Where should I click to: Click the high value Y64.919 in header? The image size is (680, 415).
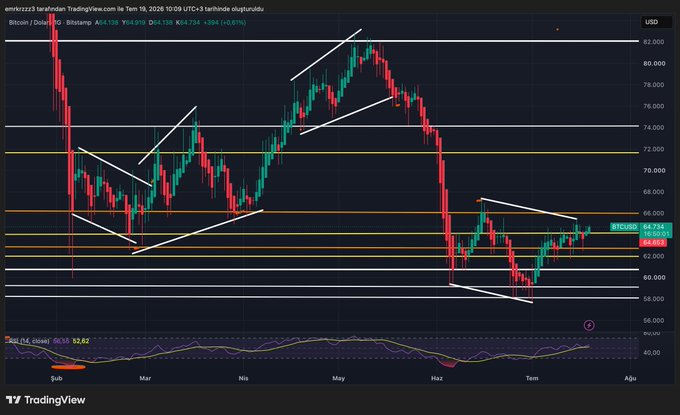pos(133,23)
